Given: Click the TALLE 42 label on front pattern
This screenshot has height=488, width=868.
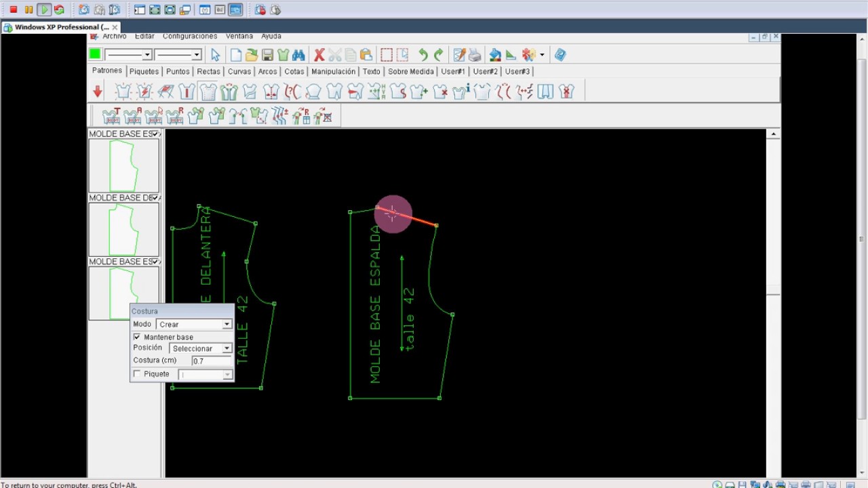Looking at the screenshot, I should pyautogui.click(x=243, y=330).
